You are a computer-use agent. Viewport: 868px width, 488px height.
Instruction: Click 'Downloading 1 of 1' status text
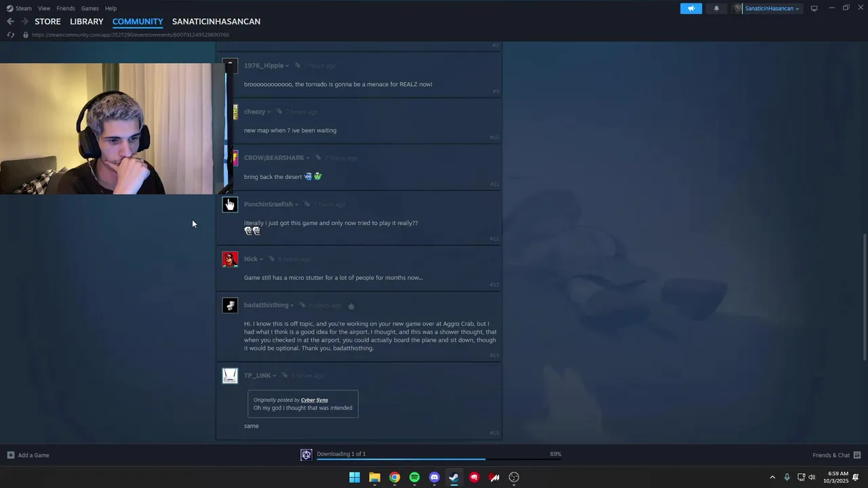coord(341,453)
